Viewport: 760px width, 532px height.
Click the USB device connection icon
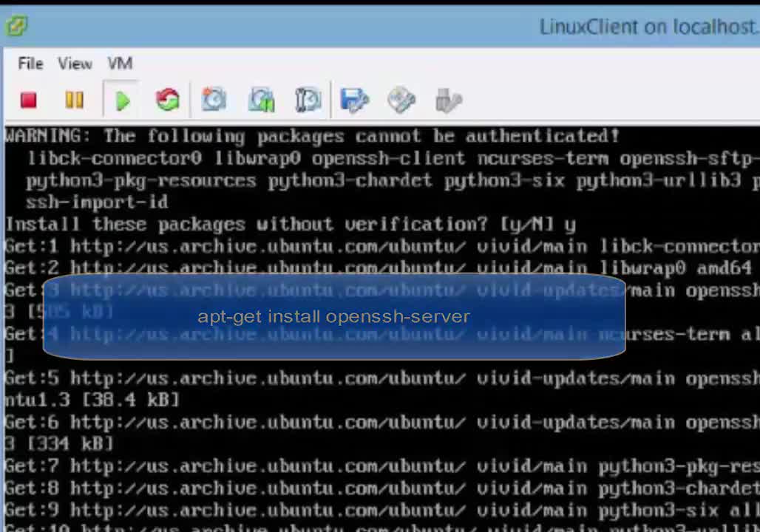[x=448, y=100]
